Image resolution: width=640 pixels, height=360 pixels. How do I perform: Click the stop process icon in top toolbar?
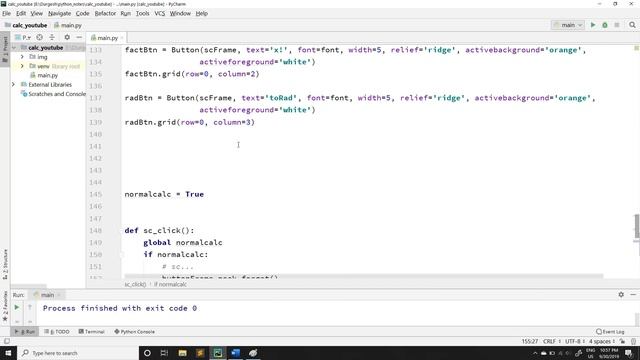pyautogui.click(x=617, y=25)
